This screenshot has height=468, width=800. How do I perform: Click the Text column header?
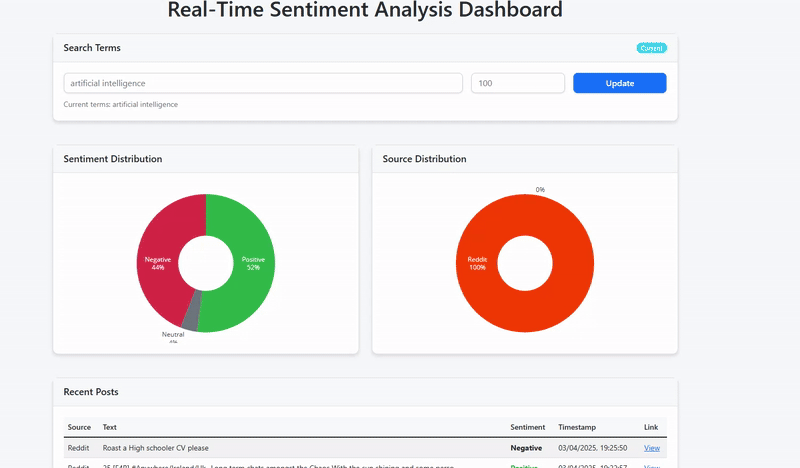[x=110, y=427]
